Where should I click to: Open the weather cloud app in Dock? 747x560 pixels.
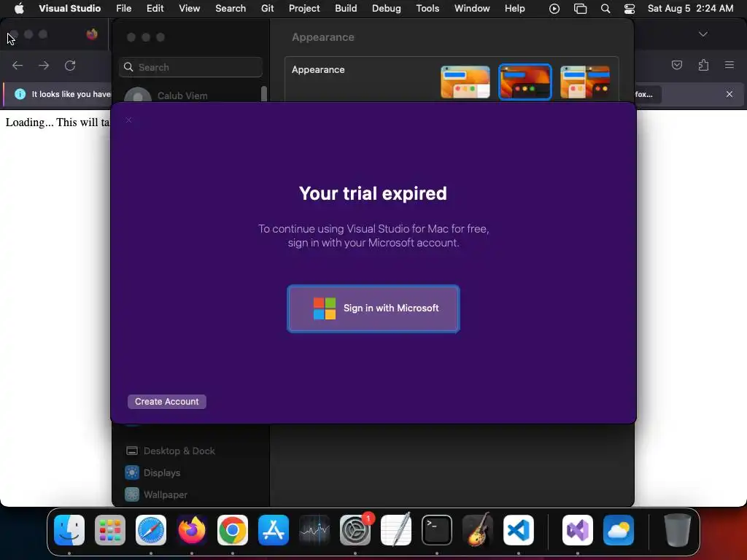coord(619,530)
